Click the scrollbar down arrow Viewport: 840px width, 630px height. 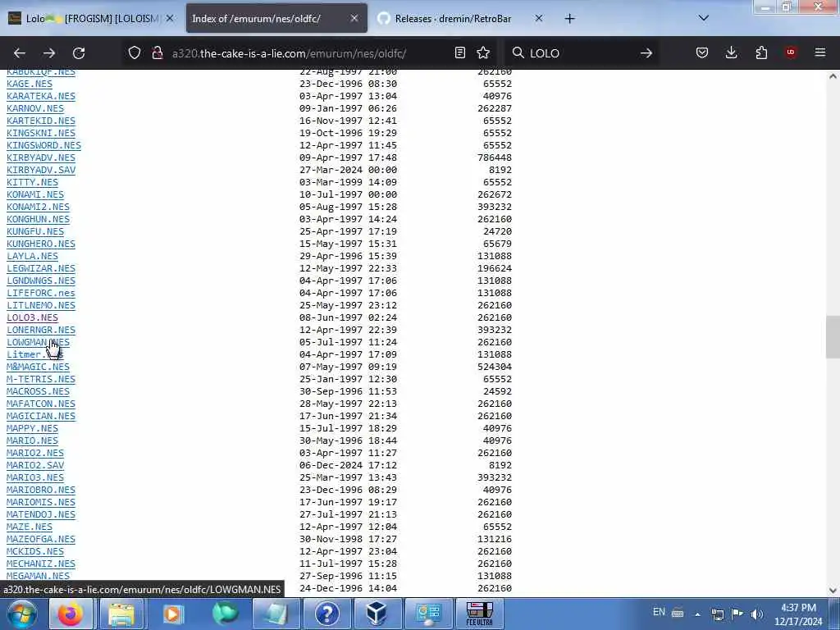tap(833, 591)
